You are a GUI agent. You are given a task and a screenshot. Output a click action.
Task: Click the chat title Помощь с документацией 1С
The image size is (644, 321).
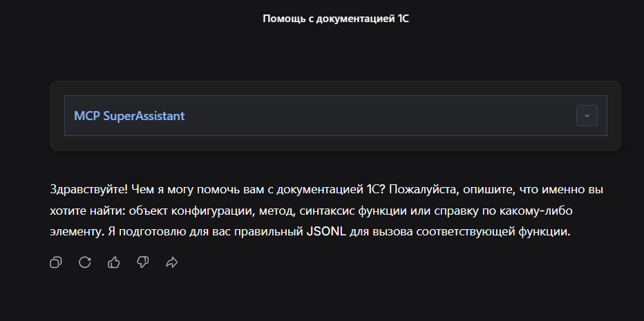[336, 19]
